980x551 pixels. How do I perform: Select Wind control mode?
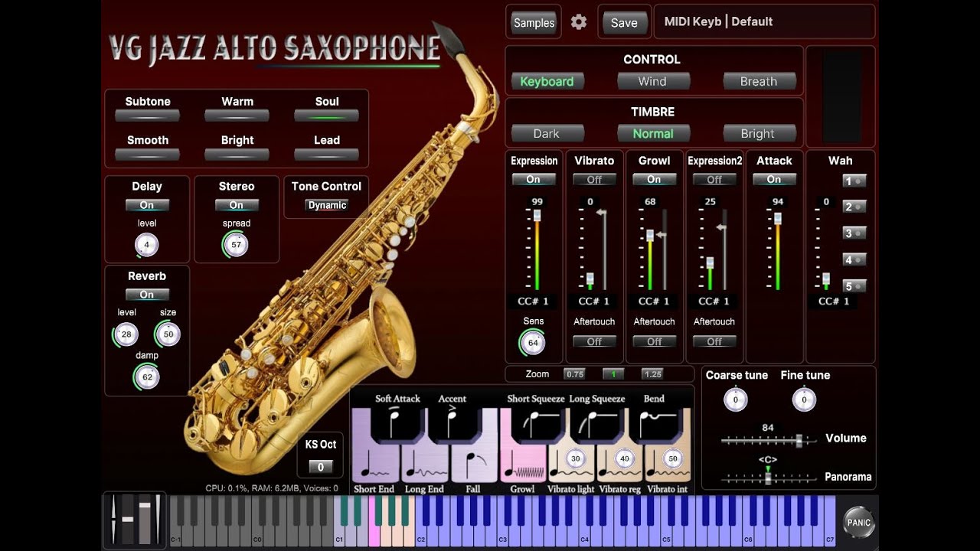click(653, 81)
